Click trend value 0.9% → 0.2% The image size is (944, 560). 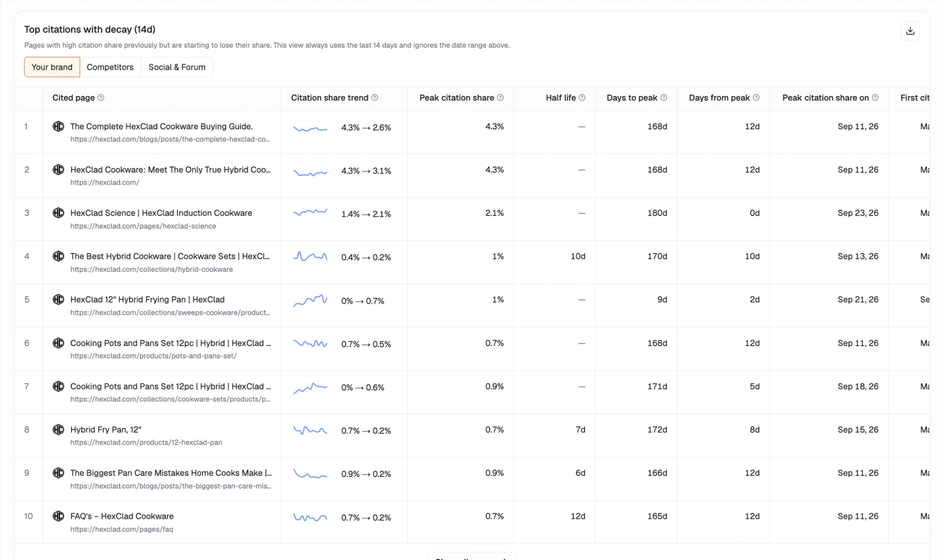[x=366, y=474]
